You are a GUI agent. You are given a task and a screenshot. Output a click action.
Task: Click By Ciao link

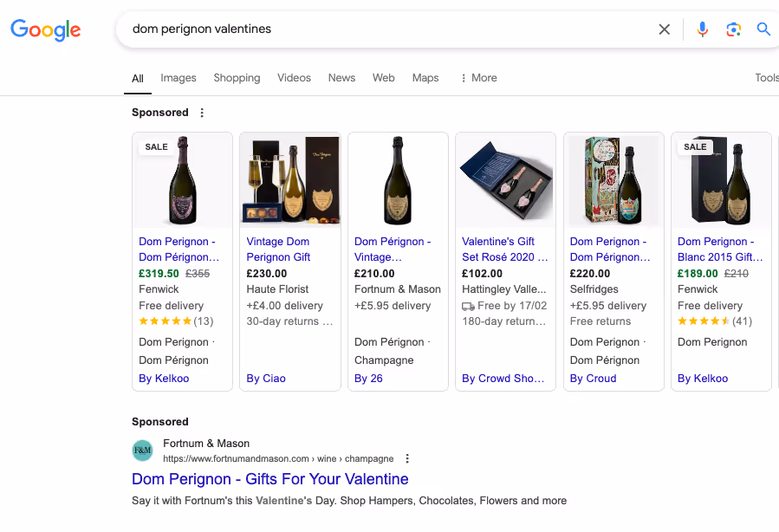(266, 379)
